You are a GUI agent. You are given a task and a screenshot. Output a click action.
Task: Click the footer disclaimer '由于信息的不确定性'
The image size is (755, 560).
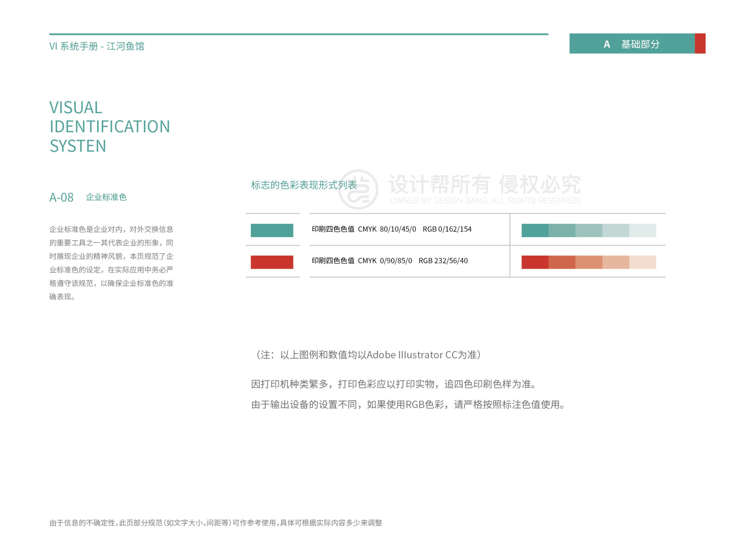tap(216, 523)
